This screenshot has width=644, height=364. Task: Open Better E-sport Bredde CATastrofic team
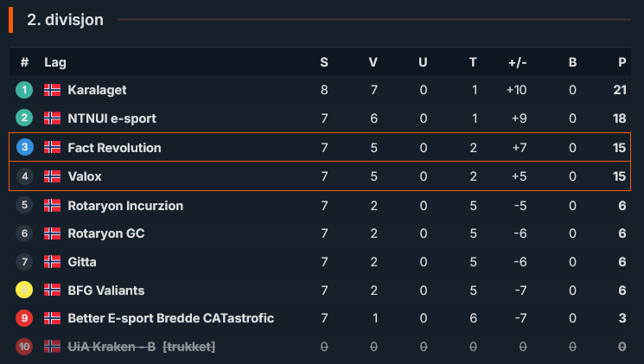point(171,318)
